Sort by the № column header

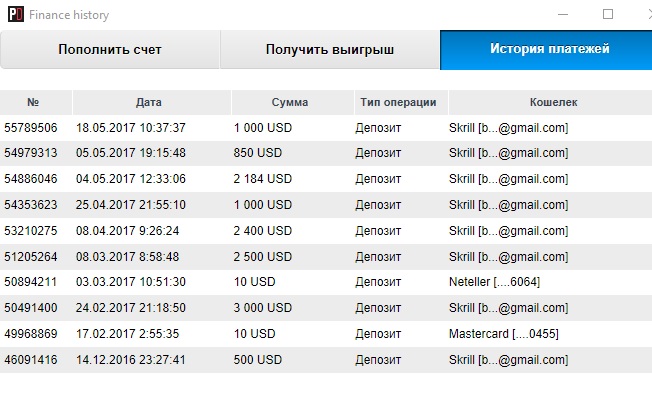click(33, 102)
